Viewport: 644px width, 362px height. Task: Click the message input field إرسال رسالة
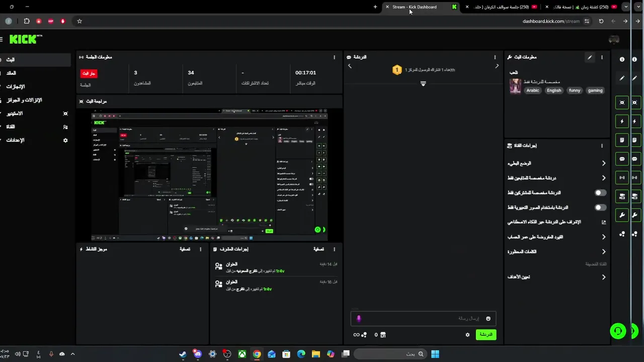tap(424, 318)
